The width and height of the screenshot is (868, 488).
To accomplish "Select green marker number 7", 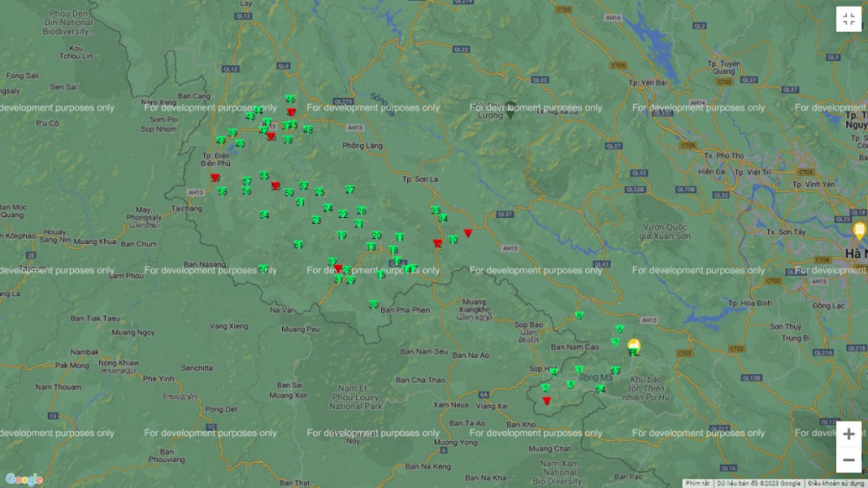I will click(x=615, y=342).
